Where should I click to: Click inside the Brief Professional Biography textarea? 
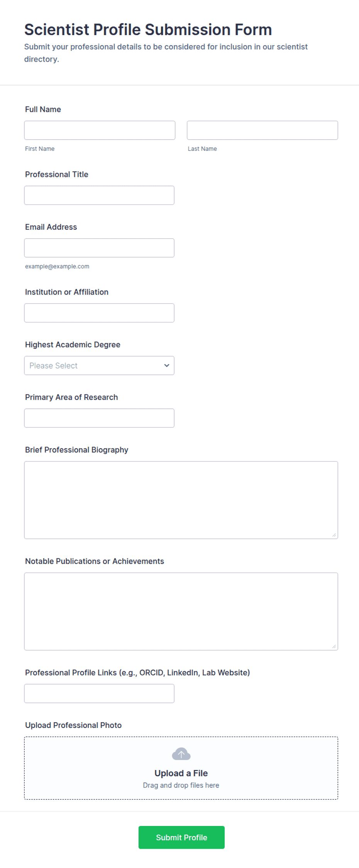[x=181, y=500]
